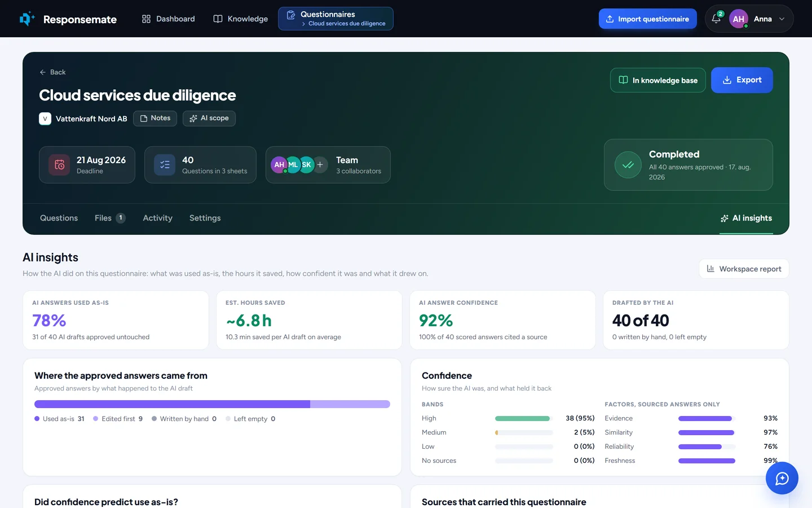Click the AH avatar in top bar
The image size is (812, 508).
coord(738,19)
